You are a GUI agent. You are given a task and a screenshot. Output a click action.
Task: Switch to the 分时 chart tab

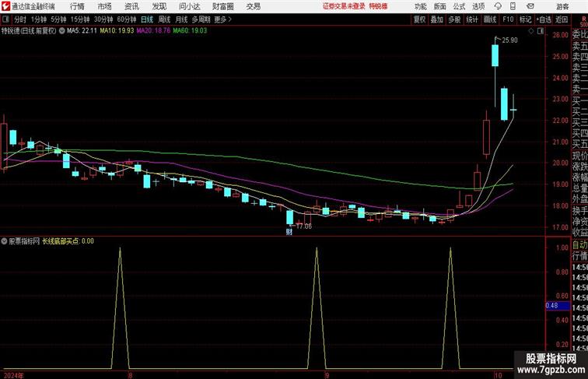20,19
